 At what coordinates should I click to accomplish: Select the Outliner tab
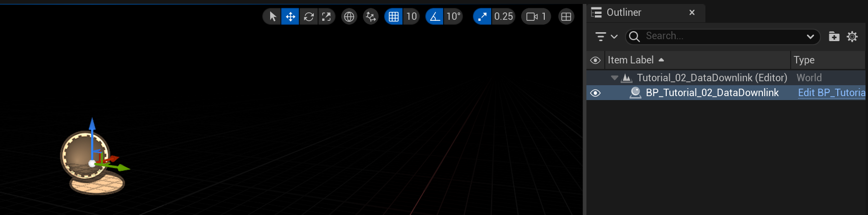[624, 12]
